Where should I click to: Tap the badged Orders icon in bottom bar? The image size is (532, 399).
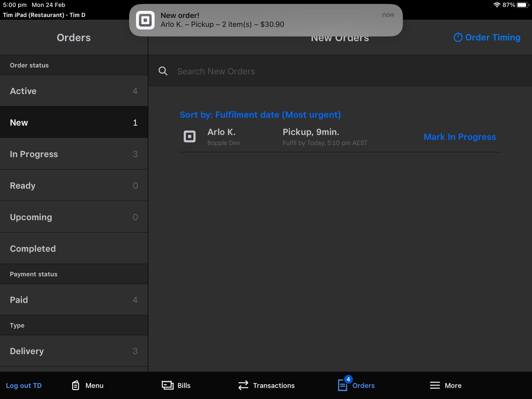pyautogui.click(x=343, y=385)
